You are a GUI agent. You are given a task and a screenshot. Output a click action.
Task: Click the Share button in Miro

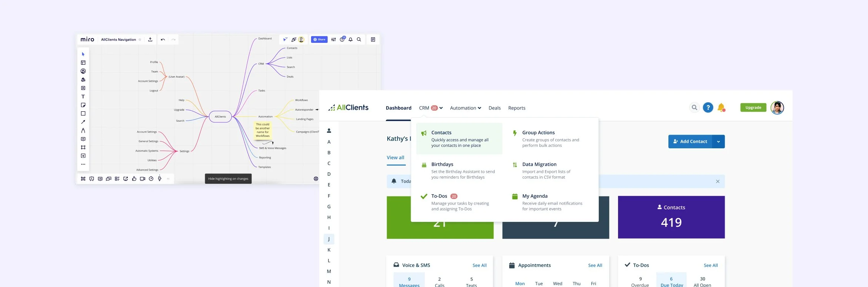[x=319, y=40]
